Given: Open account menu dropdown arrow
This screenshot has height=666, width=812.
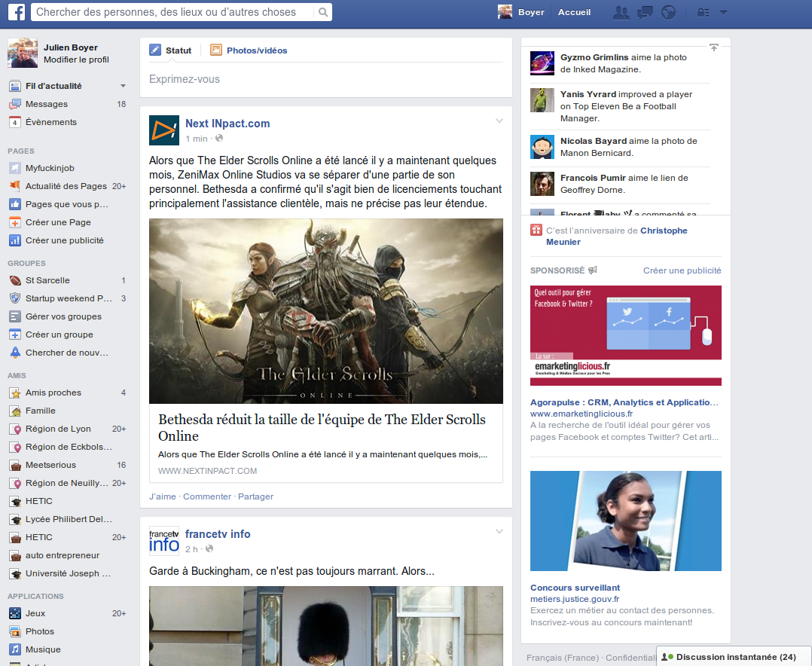Looking at the screenshot, I should pos(724,12).
